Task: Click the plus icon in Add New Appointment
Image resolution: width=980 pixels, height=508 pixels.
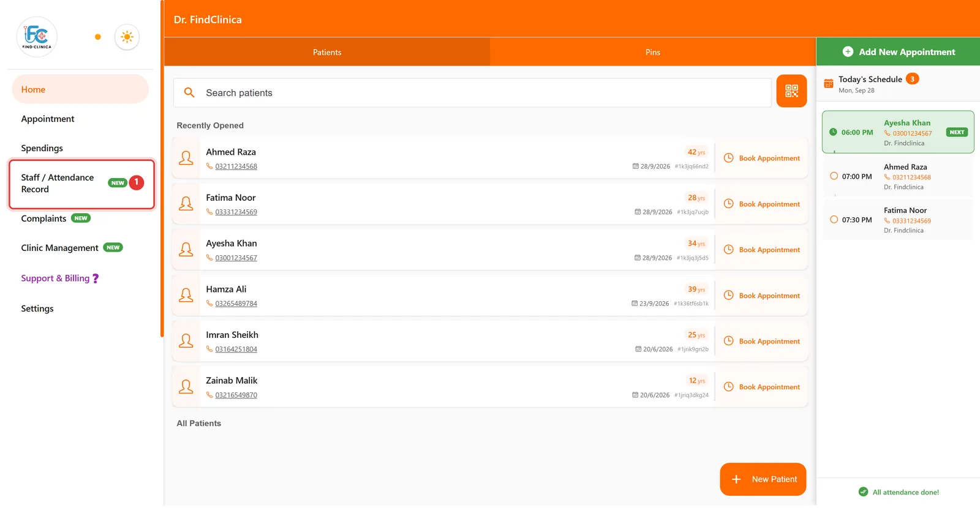Action: [x=848, y=52]
